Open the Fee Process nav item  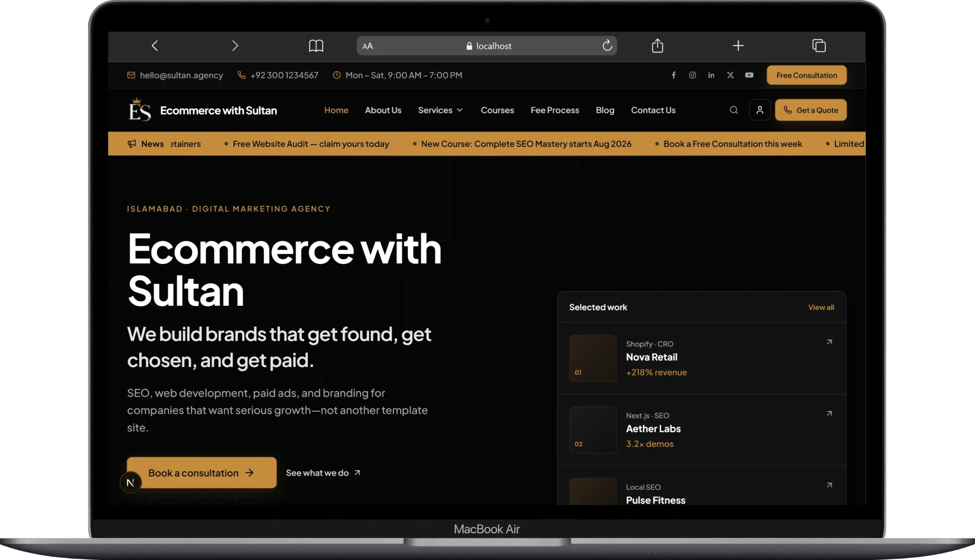click(555, 110)
